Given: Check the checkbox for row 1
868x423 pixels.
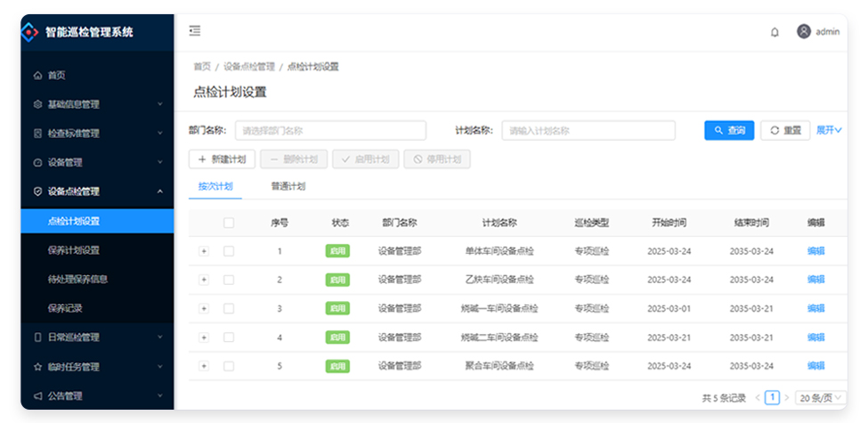Looking at the screenshot, I should (229, 251).
